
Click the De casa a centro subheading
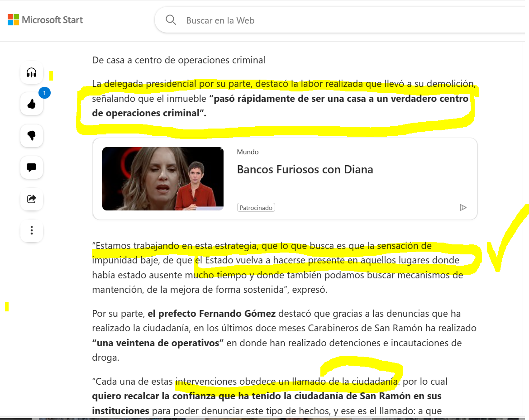coord(178,60)
